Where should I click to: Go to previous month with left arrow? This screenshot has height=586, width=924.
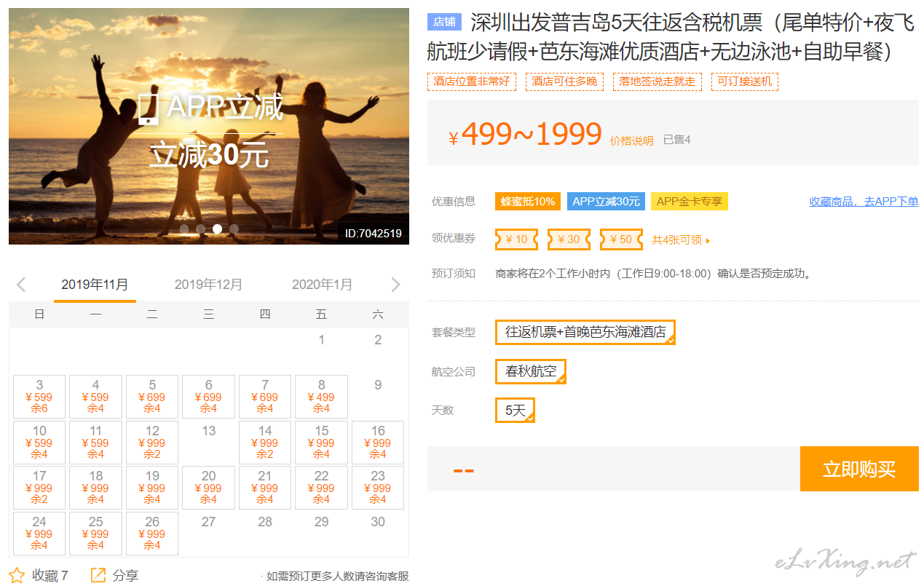pyautogui.click(x=21, y=285)
